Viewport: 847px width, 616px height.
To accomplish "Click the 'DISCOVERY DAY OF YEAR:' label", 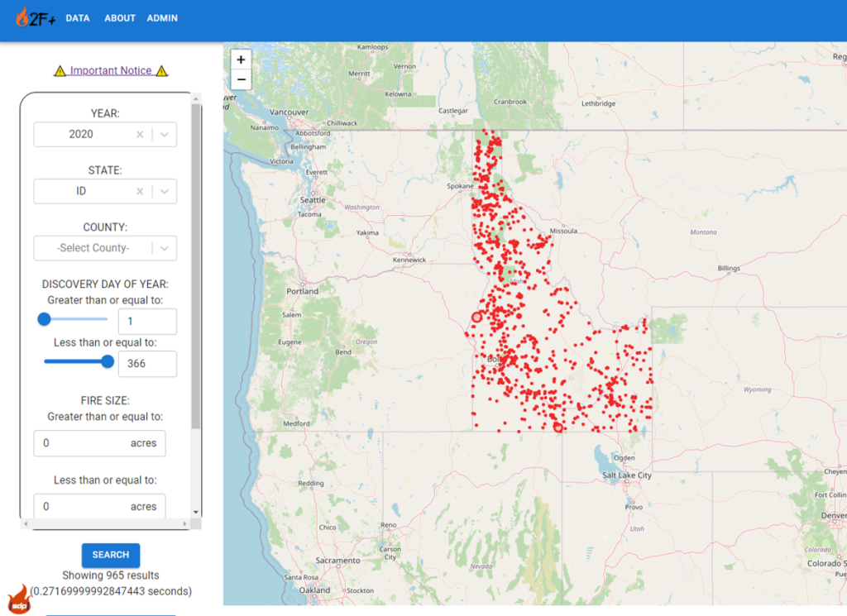I will click(x=105, y=284).
